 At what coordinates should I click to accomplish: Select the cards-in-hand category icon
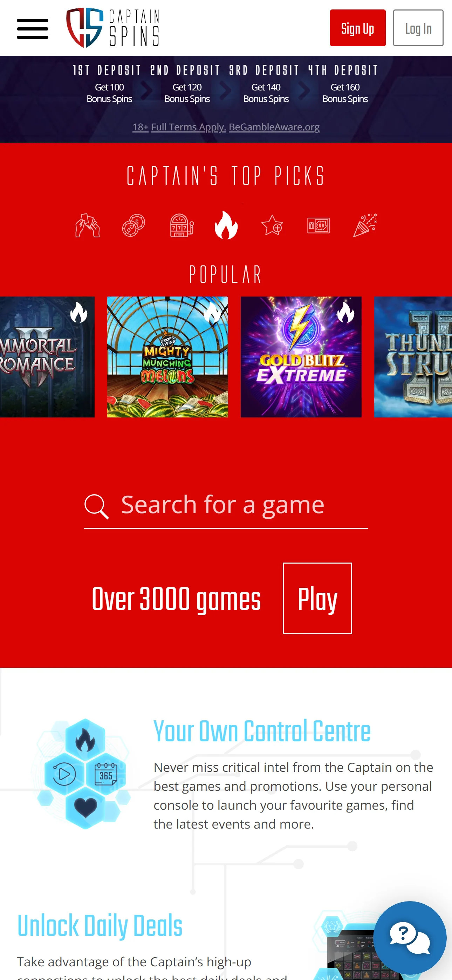pyautogui.click(x=88, y=226)
